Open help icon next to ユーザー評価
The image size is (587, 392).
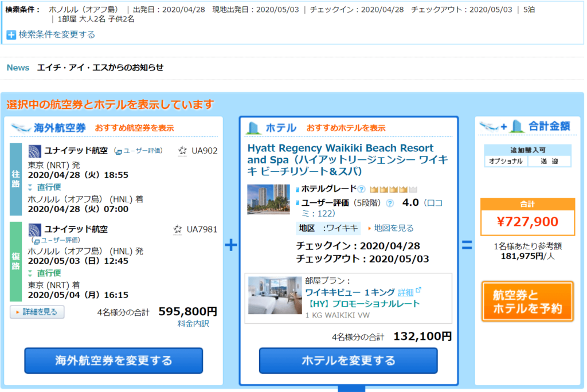point(390,203)
